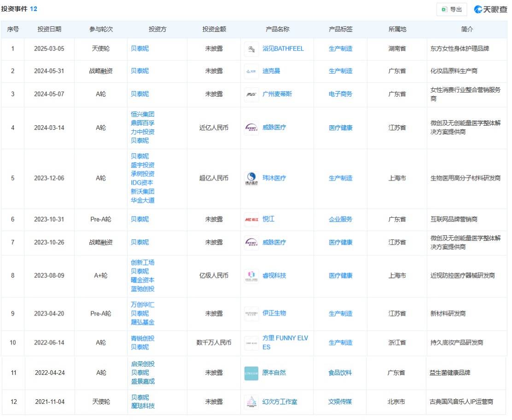Click the 投资日期 column header
Viewport: 512px width, 420px height.
tap(49, 29)
